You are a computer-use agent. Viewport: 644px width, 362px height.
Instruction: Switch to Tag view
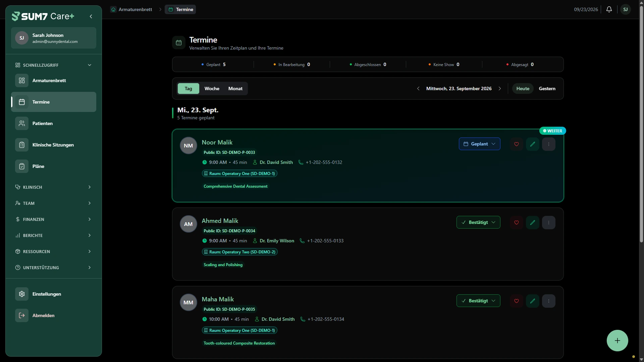click(189, 88)
